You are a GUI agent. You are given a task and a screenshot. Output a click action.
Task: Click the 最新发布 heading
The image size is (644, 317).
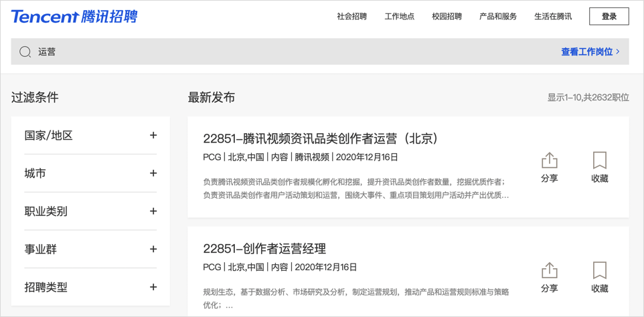pos(212,98)
